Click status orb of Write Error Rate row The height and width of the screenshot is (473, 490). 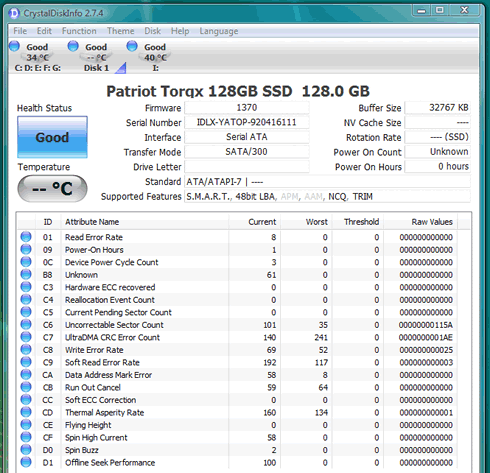click(x=26, y=349)
